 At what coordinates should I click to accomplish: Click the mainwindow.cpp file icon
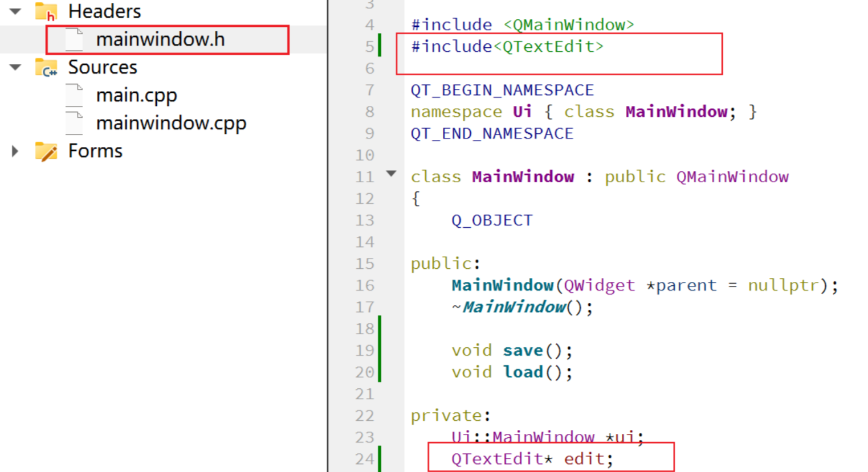point(73,122)
